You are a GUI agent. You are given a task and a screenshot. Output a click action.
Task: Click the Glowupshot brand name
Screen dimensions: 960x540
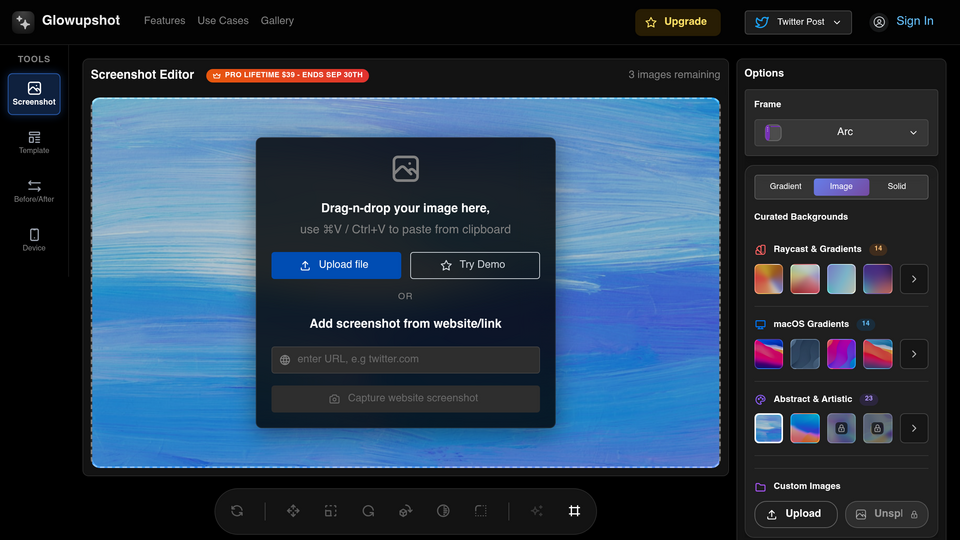tap(81, 21)
